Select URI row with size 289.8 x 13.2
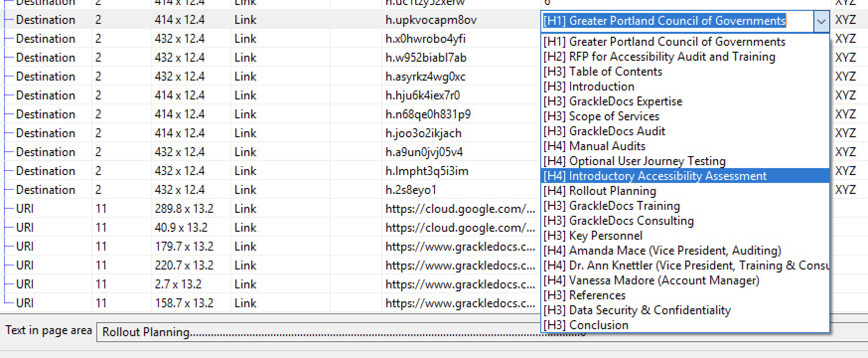The image size is (868, 358). 434,209
